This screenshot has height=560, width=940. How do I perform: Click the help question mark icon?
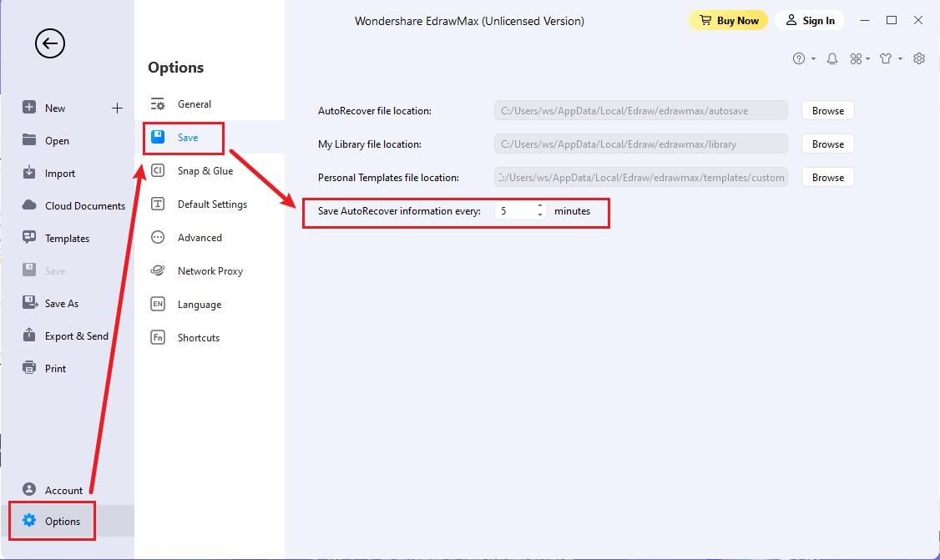(x=799, y=58)
